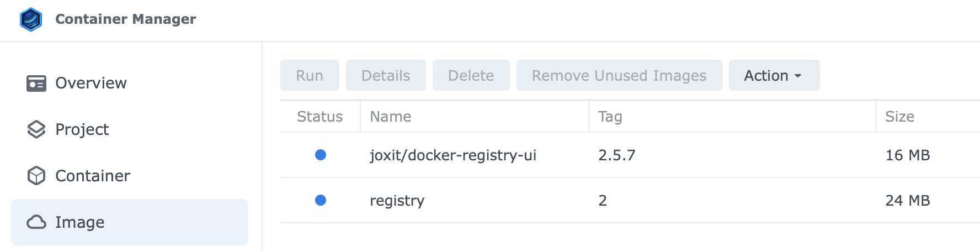Click the Image cloud icon
The width and height of the screenshot is (980, 251).
(36, 222)
